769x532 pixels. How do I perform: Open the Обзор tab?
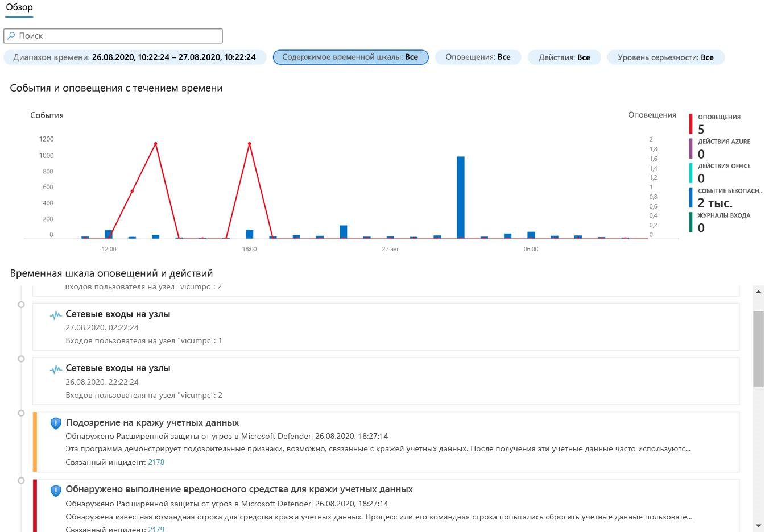pyautogui.click(x=19, y=7)
